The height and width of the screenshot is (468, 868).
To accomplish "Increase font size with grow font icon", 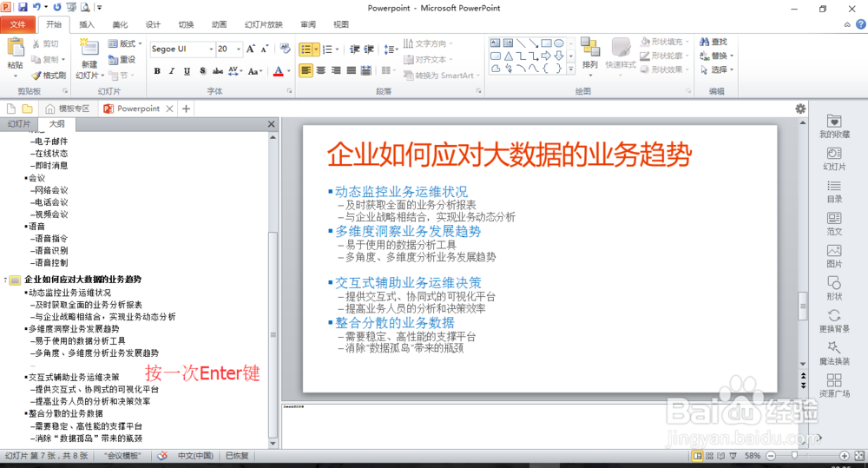I will pos(251,49).
